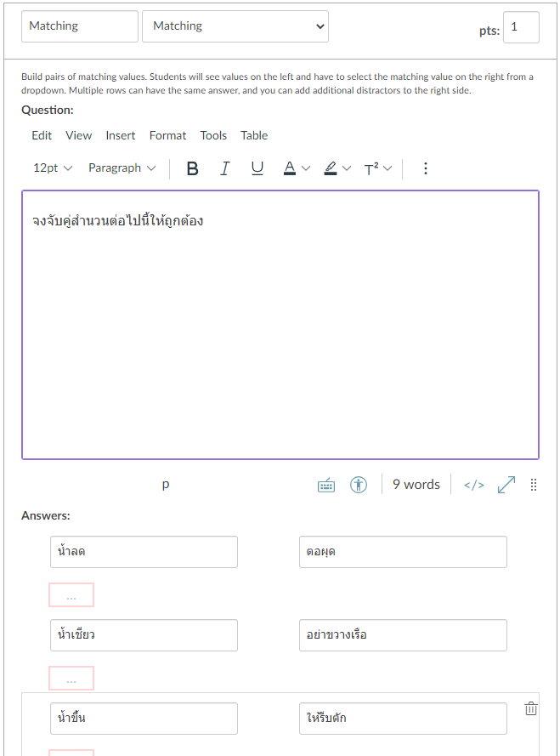Open keyboard shortcuts icon
This screenshot has height=756, width=560.
click(x=326, y=485)
